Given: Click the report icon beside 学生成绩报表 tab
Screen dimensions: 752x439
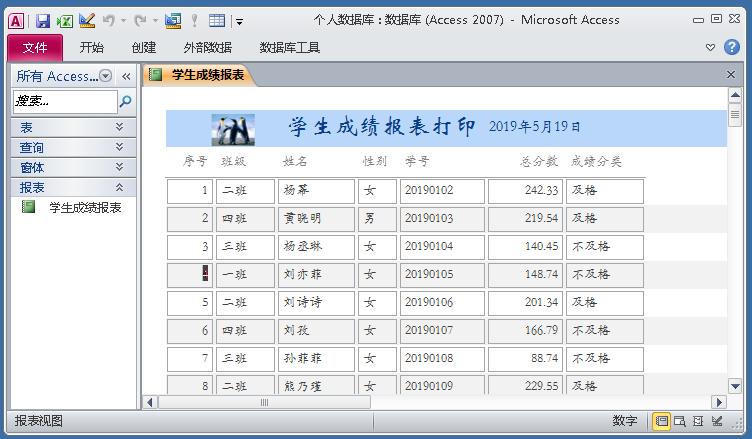Looking at the screenshot, I should tap(155, 74).
